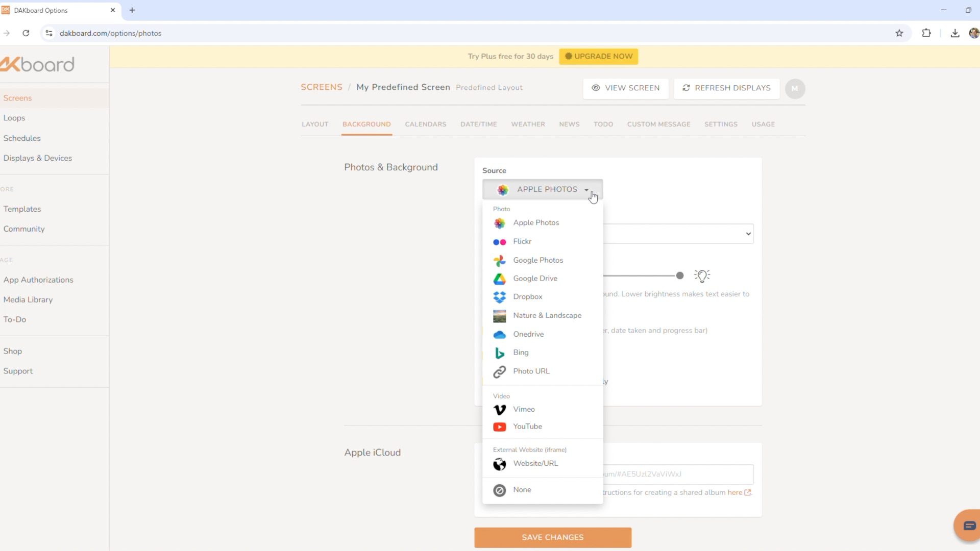
Task: Click the Nature & Landscape thumbnail
Action: click(x=499, y=316)
